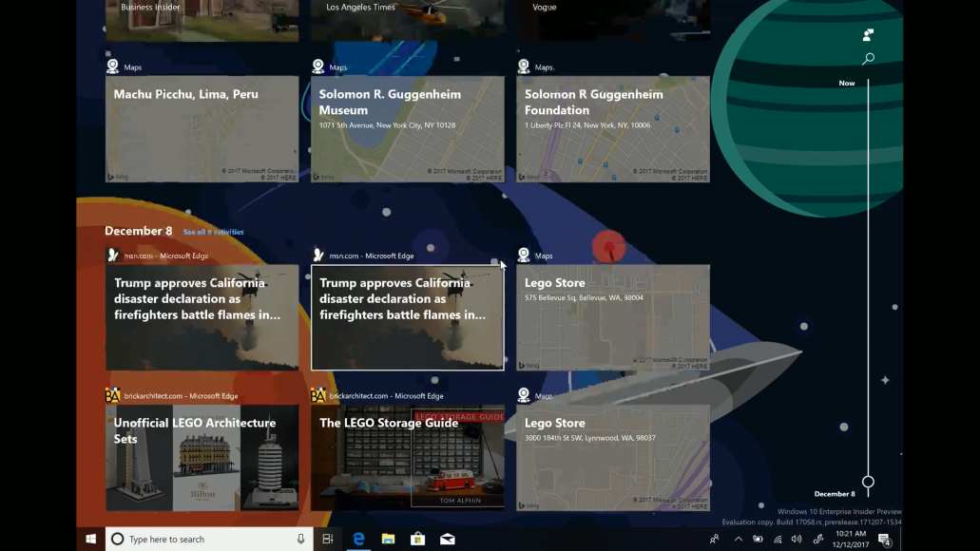The height and width of the screenshot is (551, 980).
Task: Click the volume speaker tray icon
Action: tap(797, 540)
